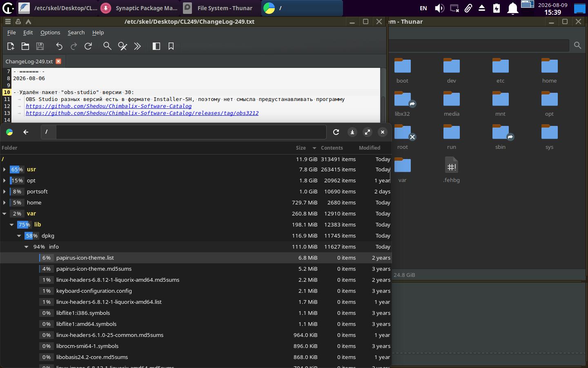Select the .fehbg script file in Thunar
588x368 pixels.
(x=452, y=170)
